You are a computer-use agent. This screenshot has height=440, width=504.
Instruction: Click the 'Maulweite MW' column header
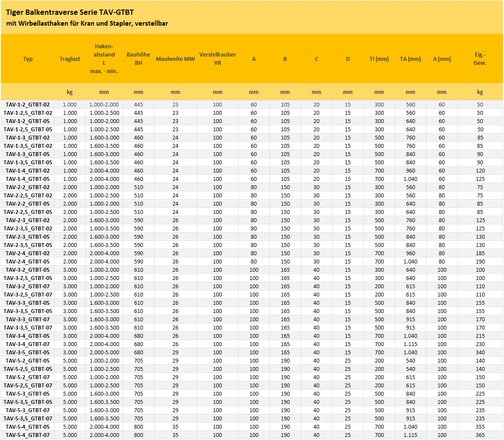coord(175,59)
